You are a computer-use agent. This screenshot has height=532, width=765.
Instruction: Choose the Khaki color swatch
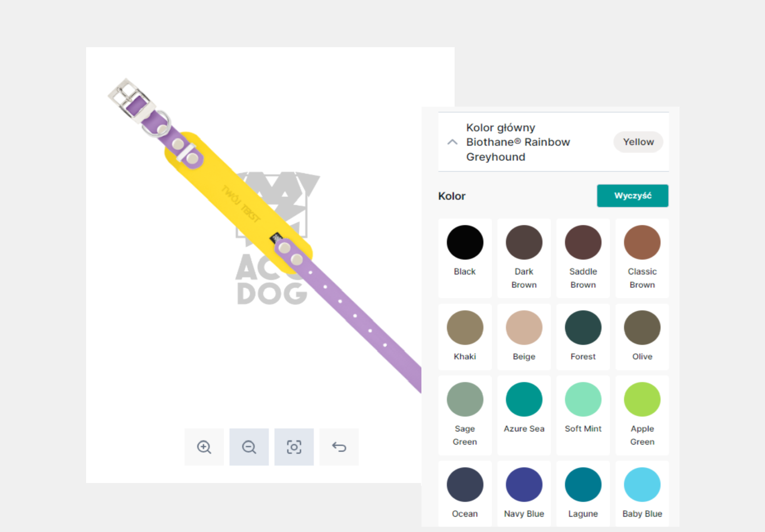[465, 328]
